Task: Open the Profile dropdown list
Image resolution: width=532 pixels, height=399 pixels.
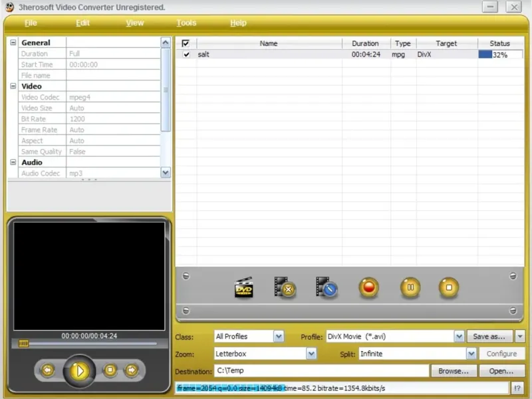Action: (x=459, y=336)
